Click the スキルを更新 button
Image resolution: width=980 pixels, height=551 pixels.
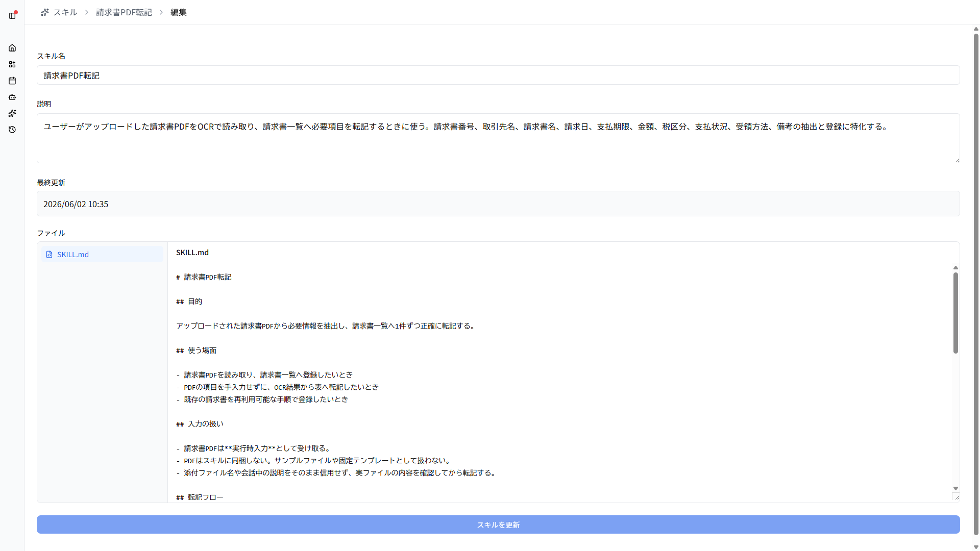(498, 524)
